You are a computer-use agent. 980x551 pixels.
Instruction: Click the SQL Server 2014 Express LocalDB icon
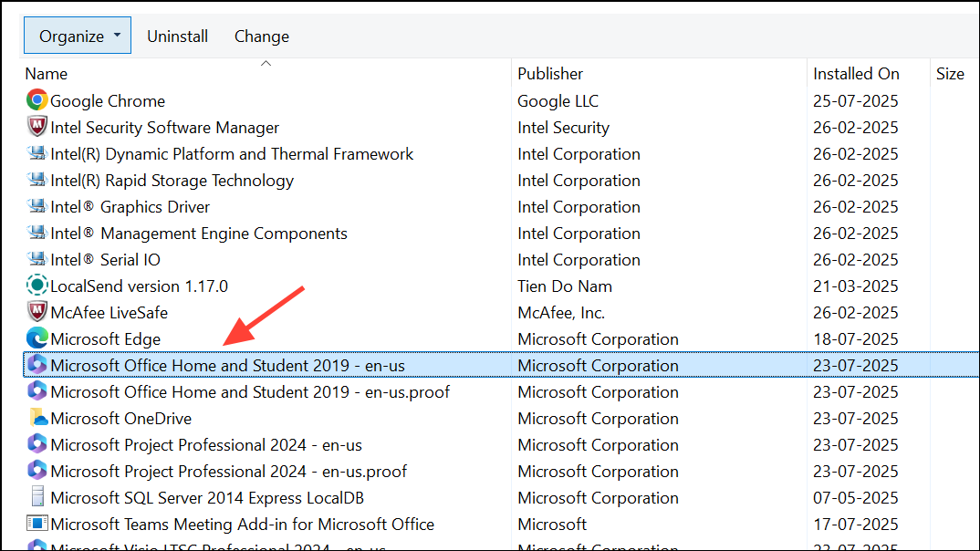pos(37,497)
